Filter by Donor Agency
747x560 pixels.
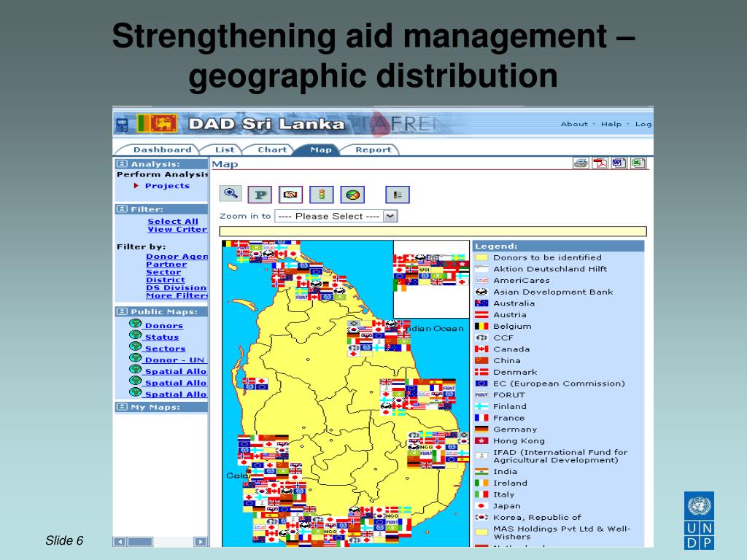pos(177,256)
